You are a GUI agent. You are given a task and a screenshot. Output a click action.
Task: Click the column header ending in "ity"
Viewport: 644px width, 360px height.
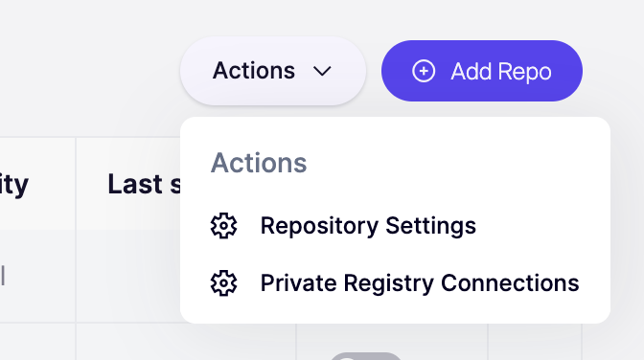click(x=14, y=185)
